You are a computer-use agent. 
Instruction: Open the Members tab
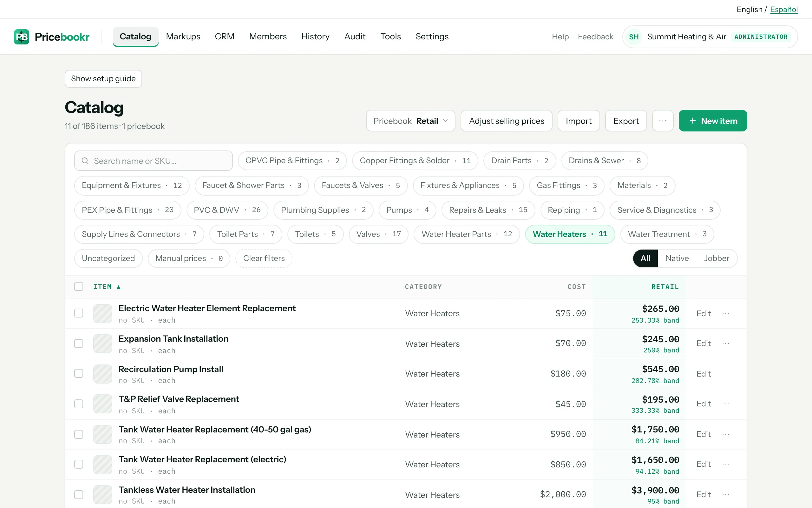pyautogui.click(x=268, y=36)
